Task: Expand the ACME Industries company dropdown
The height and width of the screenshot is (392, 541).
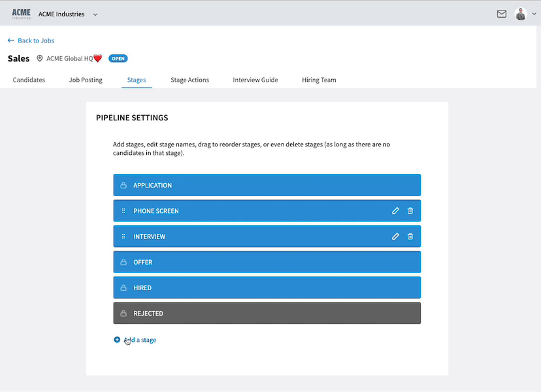Action: pos(95,15)
